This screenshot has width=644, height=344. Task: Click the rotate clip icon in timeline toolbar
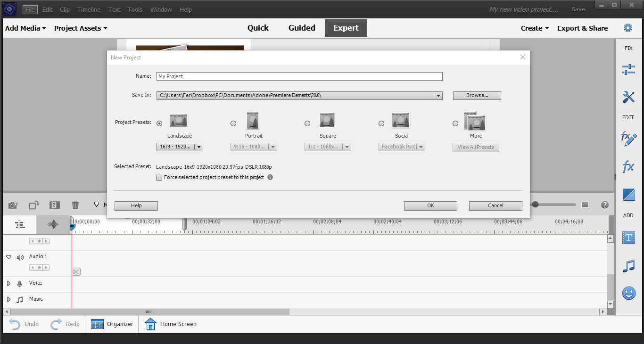(34, 205)
